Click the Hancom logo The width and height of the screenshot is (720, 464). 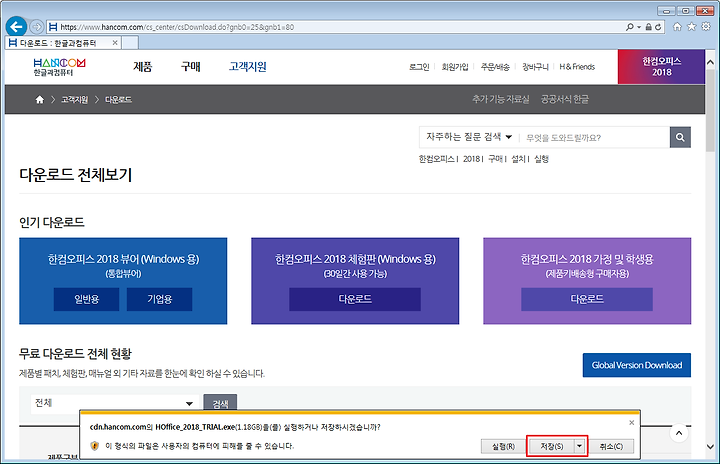(59, 67)
